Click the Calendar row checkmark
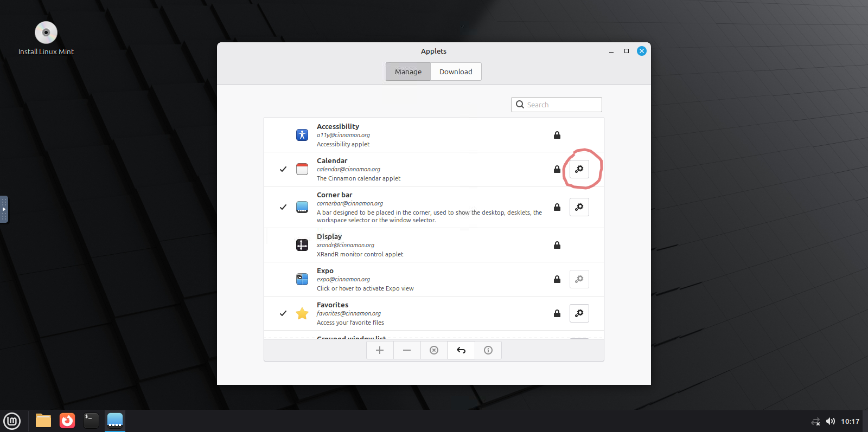868x432 pixels. coord(283,169)
